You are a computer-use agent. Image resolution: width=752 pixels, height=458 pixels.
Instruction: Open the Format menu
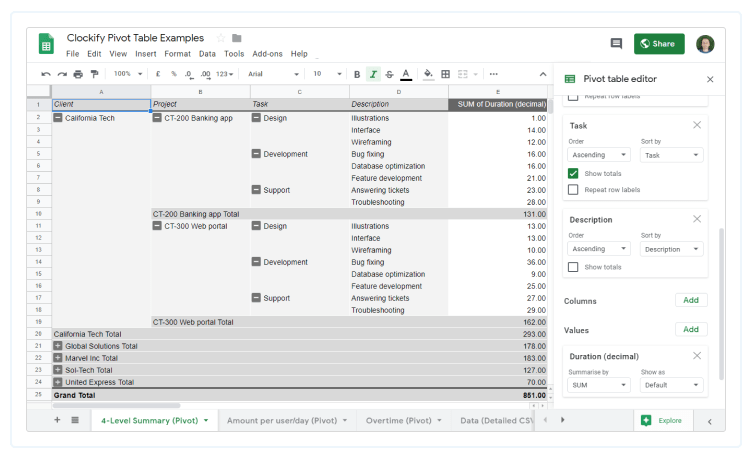[x=177, y=54]
